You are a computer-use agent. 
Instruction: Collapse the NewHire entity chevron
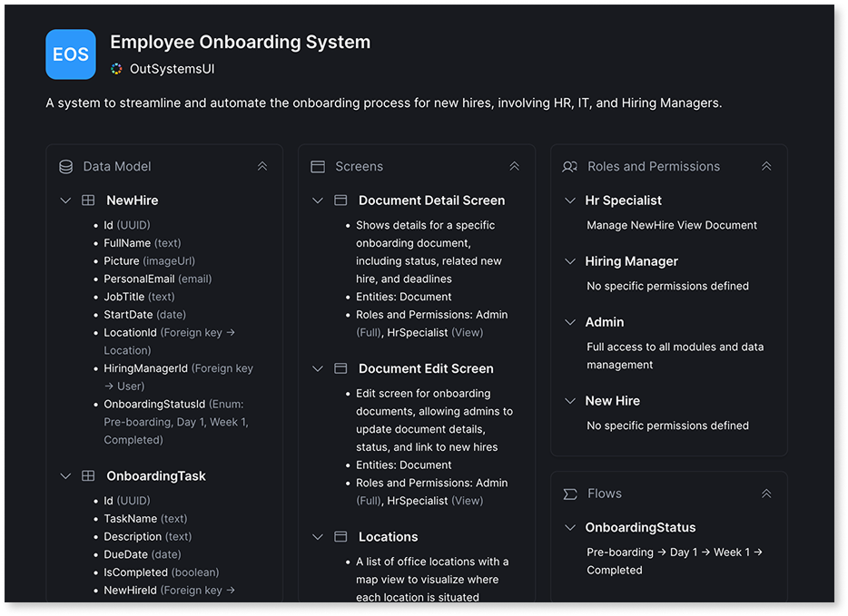65,200
